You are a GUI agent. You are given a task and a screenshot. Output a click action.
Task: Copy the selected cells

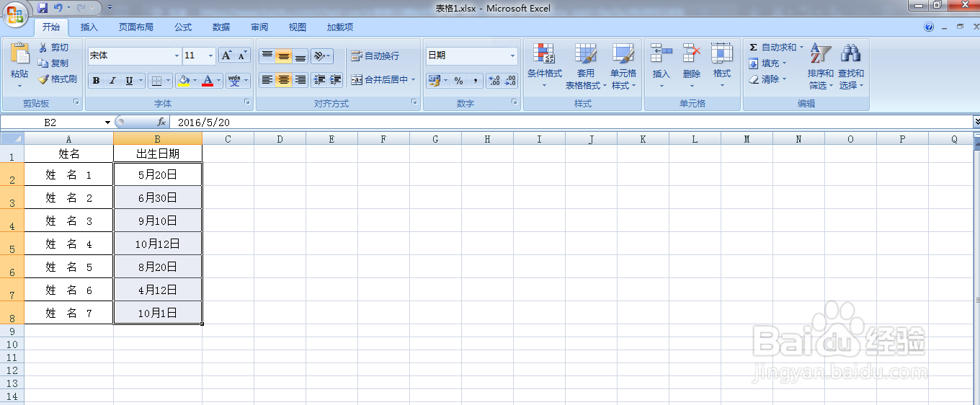[x=43, y=63]
